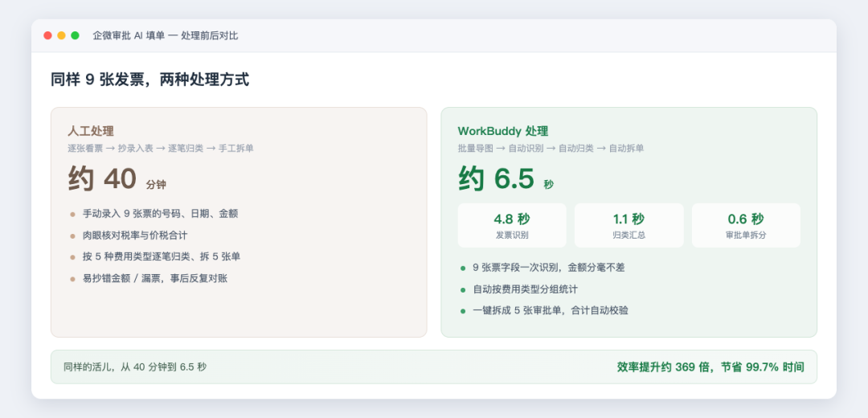Click the red close window dot

(x=47, y=35)
